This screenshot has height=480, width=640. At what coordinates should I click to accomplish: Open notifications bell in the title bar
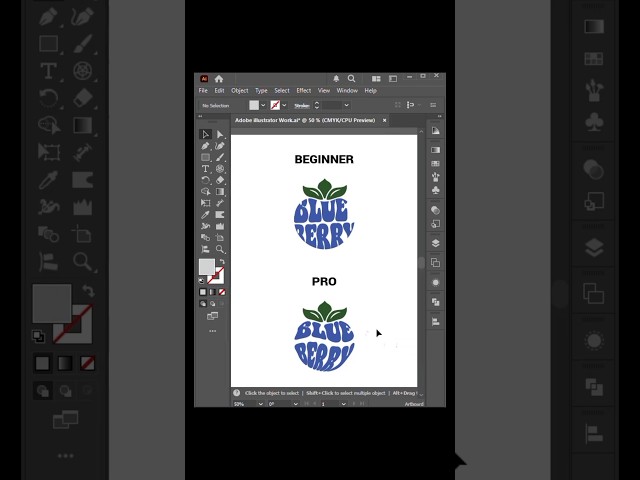click(336, 78)
